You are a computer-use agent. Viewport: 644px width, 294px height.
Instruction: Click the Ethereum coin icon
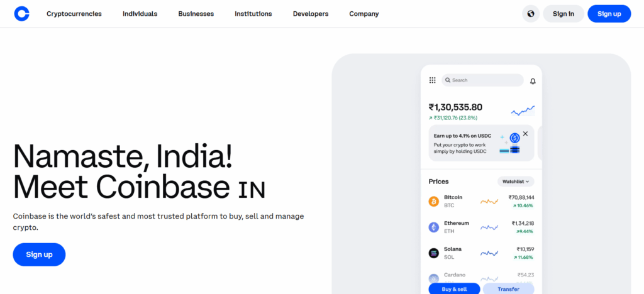[433, 227]
